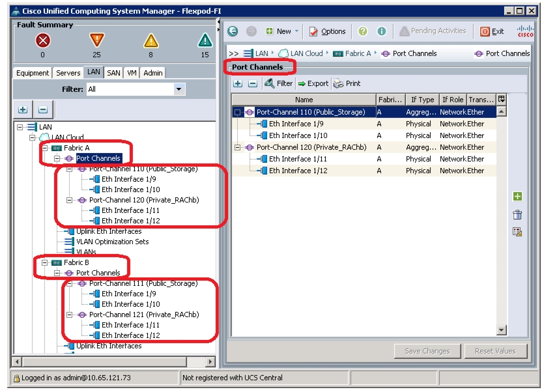Collapse the LAN root tree node

20,127
